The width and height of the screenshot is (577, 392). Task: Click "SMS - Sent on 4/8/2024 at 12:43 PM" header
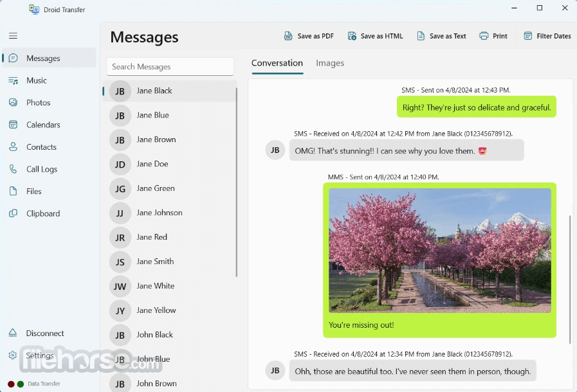click(x=456, y=90)
